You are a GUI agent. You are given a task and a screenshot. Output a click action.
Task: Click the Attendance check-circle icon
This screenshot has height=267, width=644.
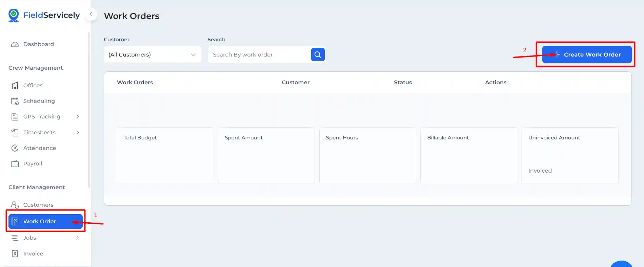click(15, 148)
